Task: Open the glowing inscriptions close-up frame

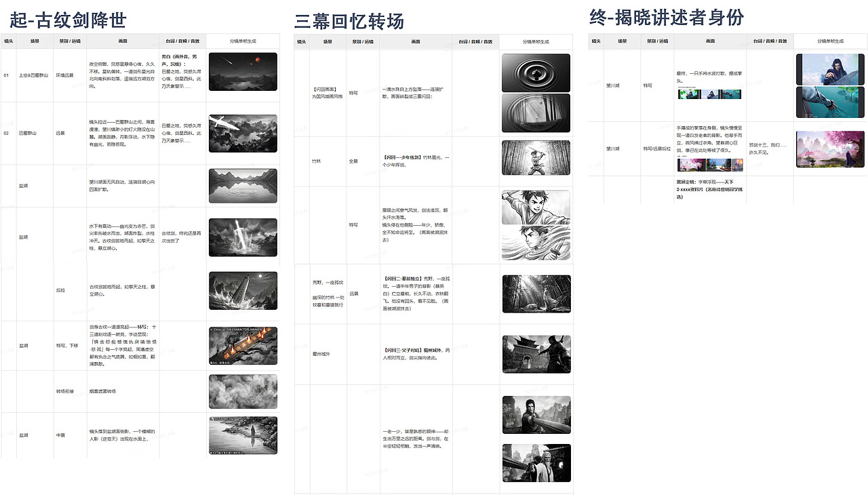Action: (x=243, y=346)
